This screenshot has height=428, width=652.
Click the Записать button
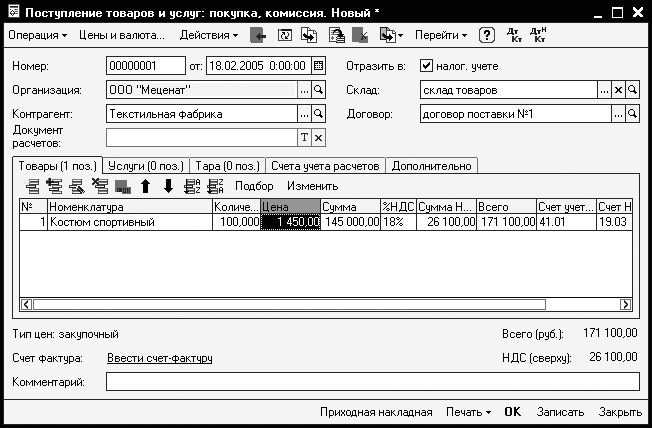point(560,412)
